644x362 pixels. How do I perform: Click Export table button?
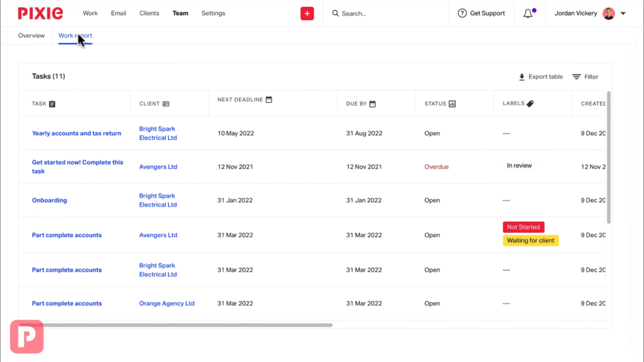pos(540,77)
